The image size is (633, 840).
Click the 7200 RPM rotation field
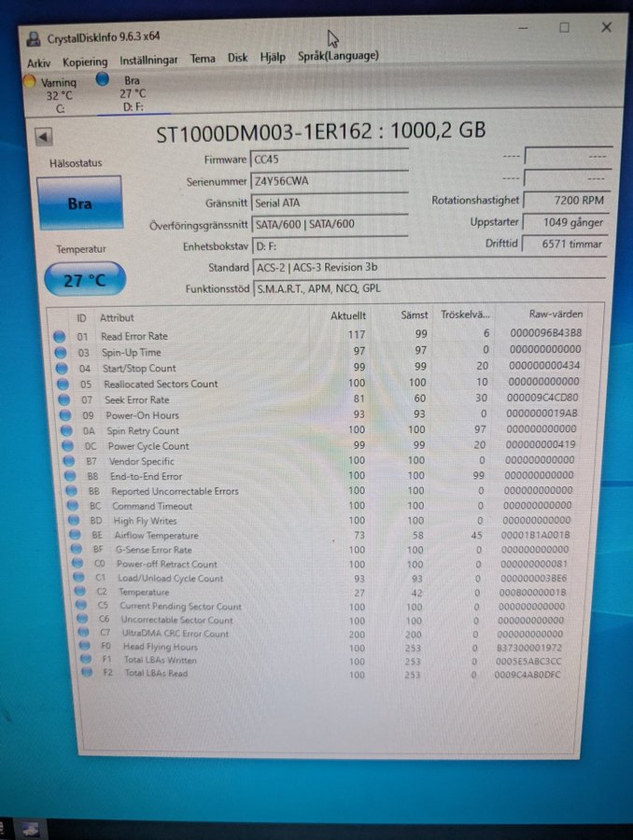pos(566,201)
